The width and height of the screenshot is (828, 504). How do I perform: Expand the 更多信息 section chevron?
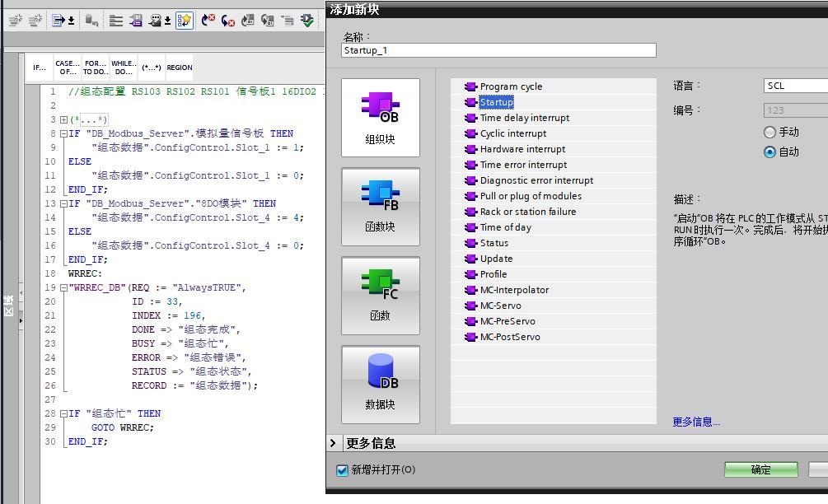333,443
